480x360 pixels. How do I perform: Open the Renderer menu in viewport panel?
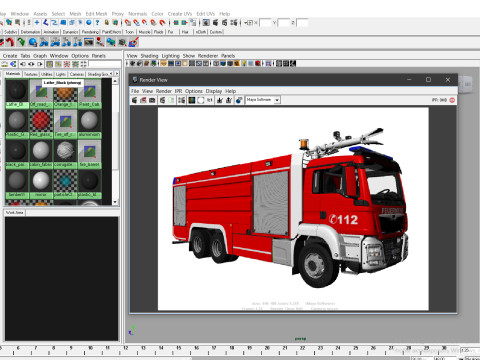[208, 56]
